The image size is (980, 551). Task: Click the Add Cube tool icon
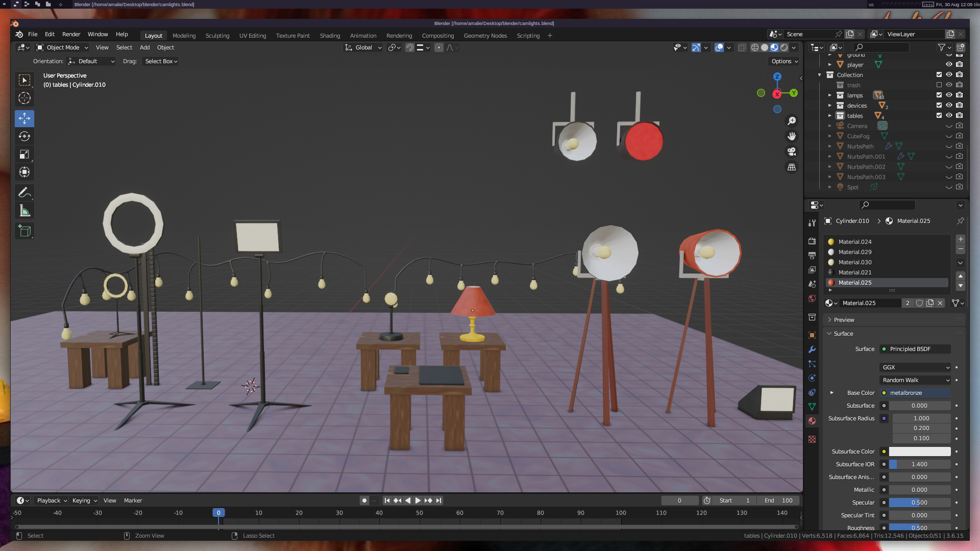(24, 231)
